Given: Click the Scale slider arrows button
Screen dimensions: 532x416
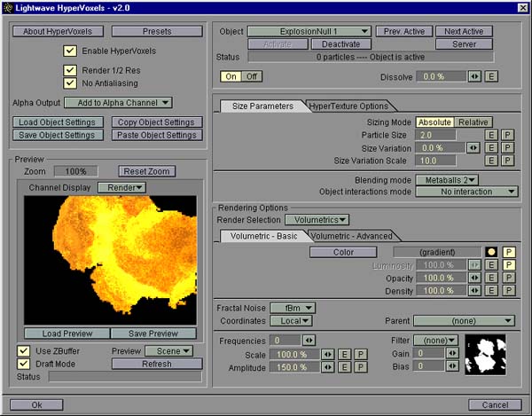Looking at the screenshot, I should [x=327, y=355].
